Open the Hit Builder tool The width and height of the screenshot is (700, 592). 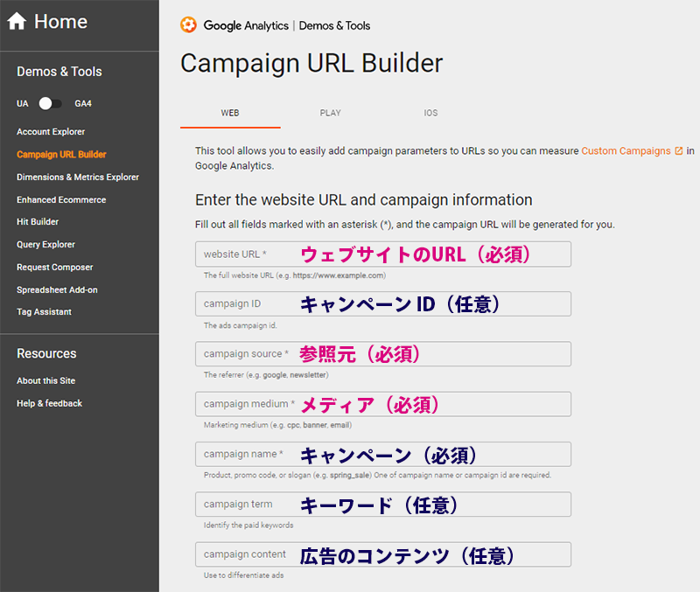[x=38, y=222]
